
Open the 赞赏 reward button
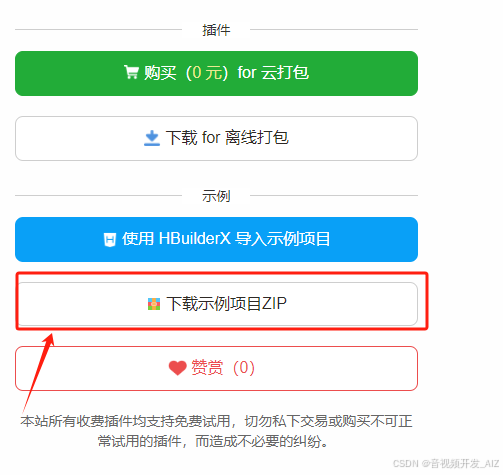216,368
